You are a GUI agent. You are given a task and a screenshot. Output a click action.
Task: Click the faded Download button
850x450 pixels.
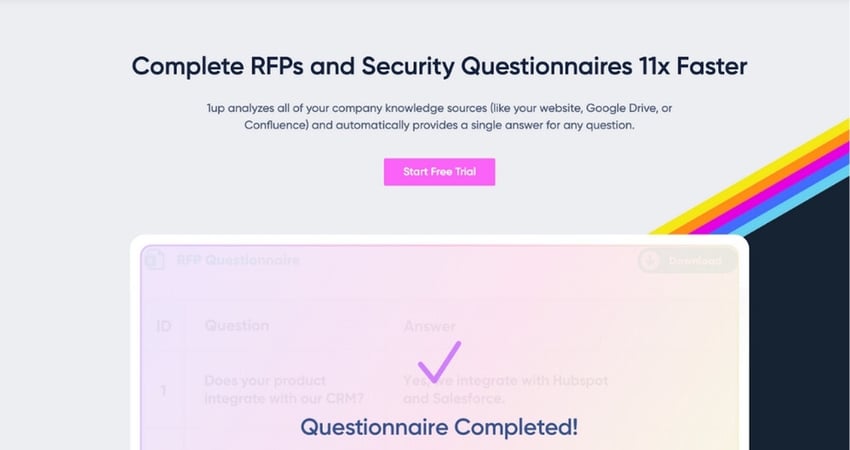pos(688,261)
